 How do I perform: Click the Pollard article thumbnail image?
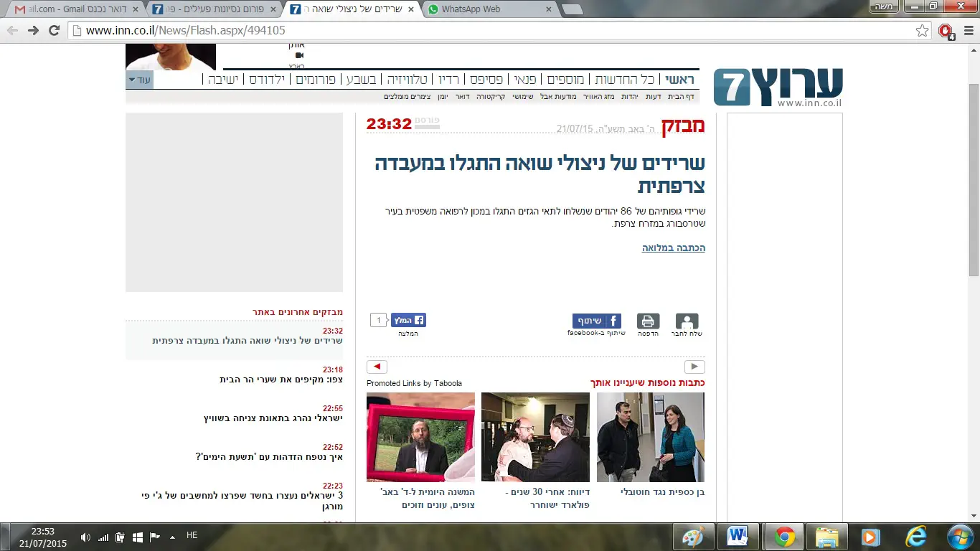[x=535, y=437]
